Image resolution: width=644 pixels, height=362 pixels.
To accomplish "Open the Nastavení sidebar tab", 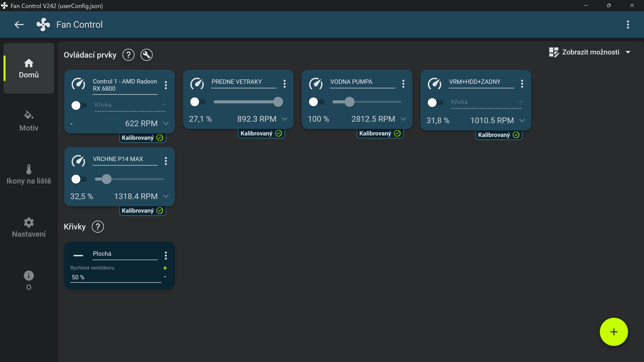I will [x=29, y=227].
